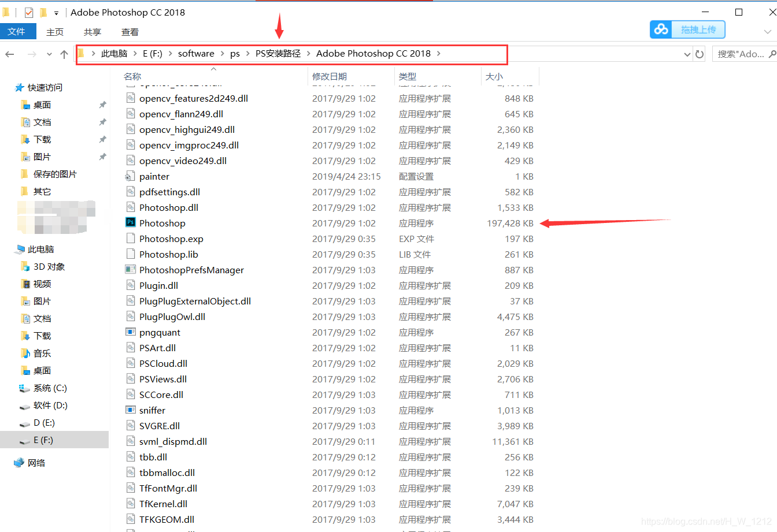Click the Music folder icon in sidebar
777x532 pixels.
[25, 353]
